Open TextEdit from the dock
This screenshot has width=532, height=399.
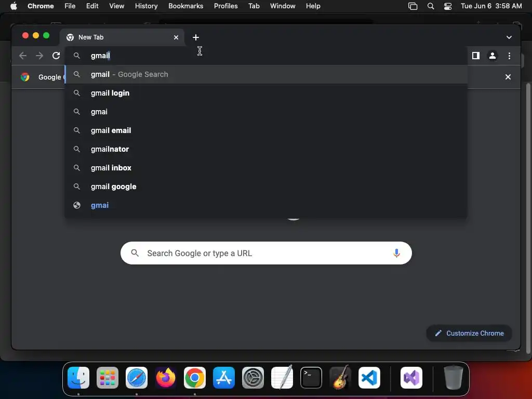click(282, 378)
